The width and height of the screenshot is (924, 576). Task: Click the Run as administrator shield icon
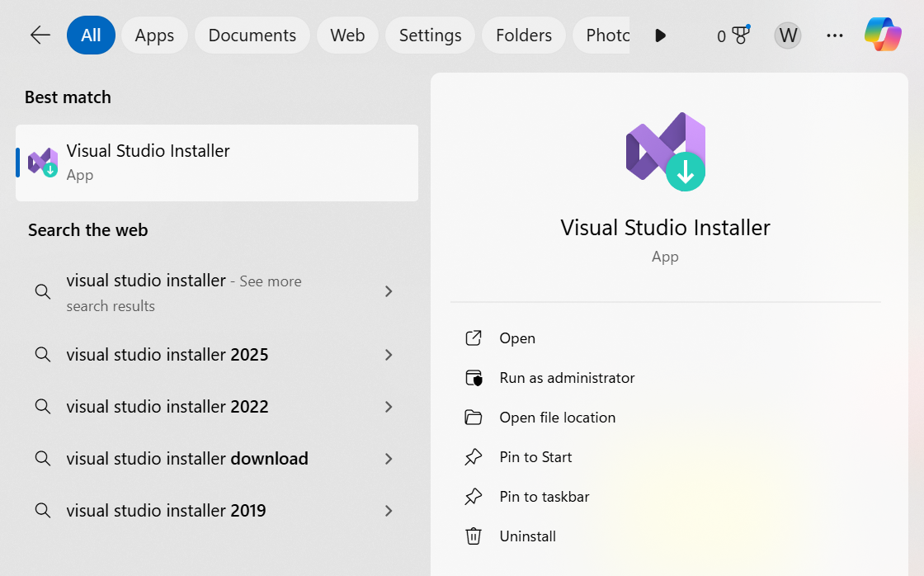(x=474, y=378)
